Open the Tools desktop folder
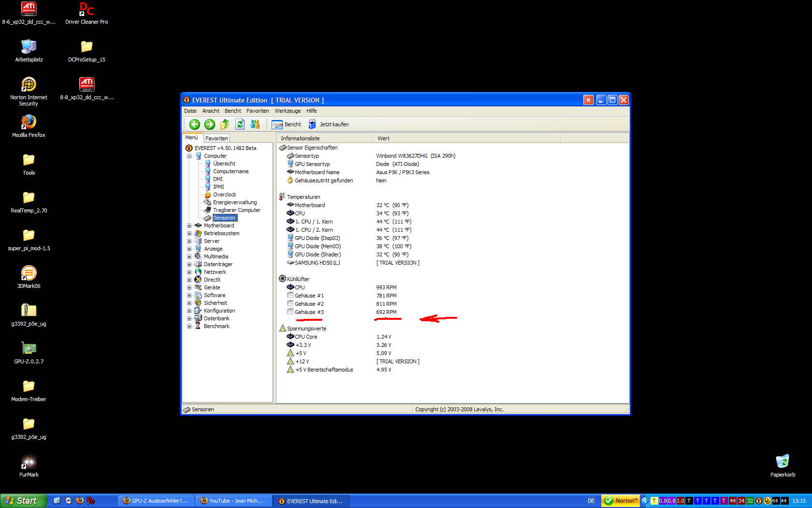Screen dimensions: 812x508 click(29, 164)
